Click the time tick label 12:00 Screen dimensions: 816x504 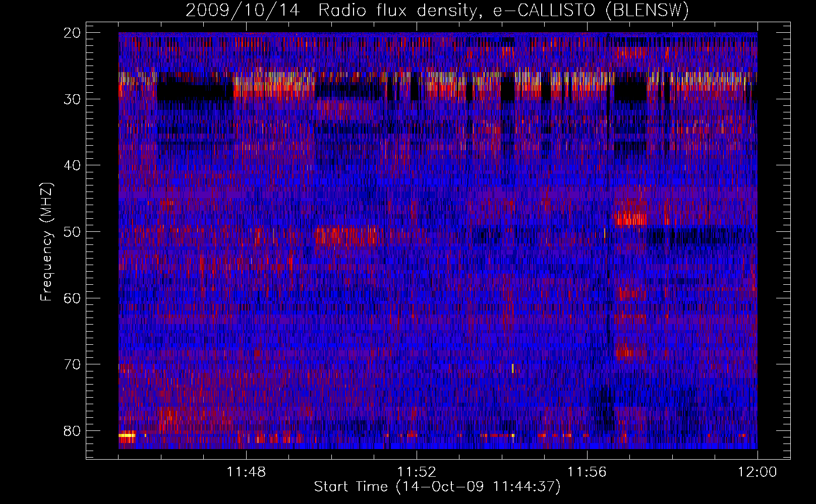pos(757,472)
